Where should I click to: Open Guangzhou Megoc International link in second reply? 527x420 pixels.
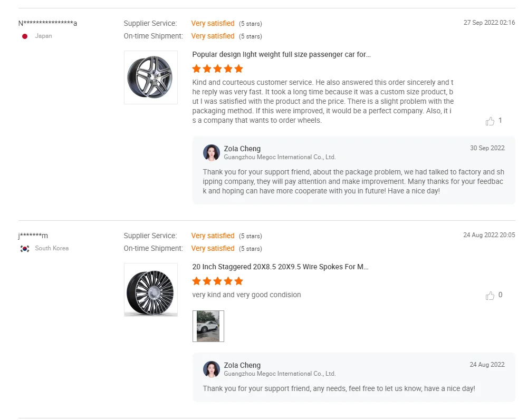280,374
